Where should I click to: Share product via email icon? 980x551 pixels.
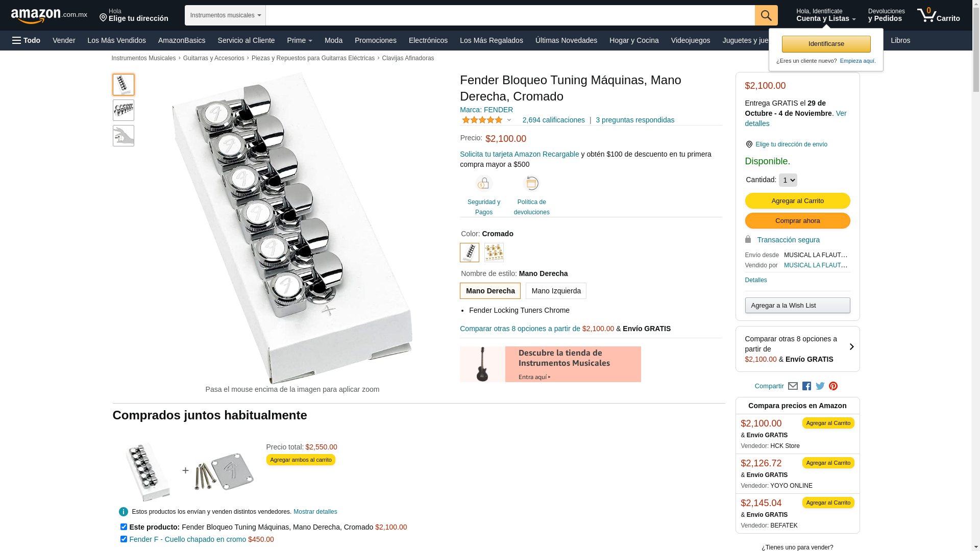(793, 386)
